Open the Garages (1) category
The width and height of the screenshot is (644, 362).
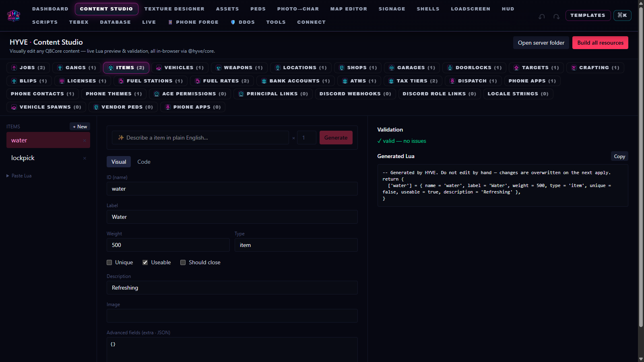[x=412, y=68]
